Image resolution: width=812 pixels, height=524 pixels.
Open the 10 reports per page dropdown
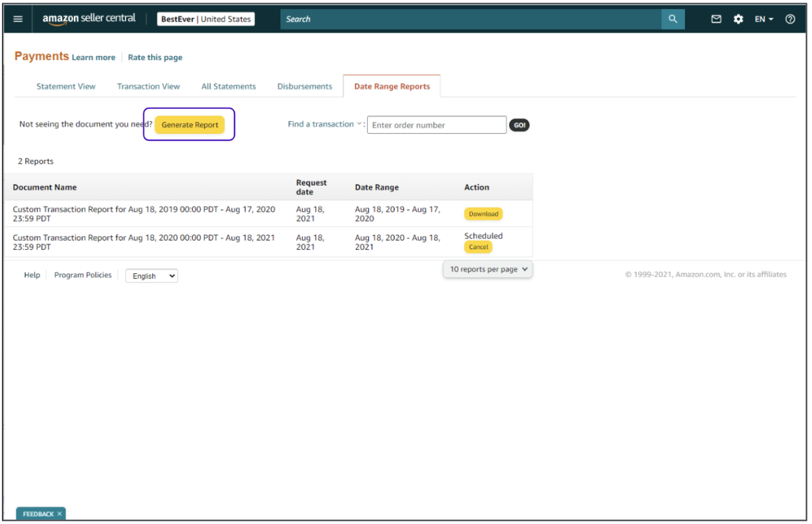488,270
